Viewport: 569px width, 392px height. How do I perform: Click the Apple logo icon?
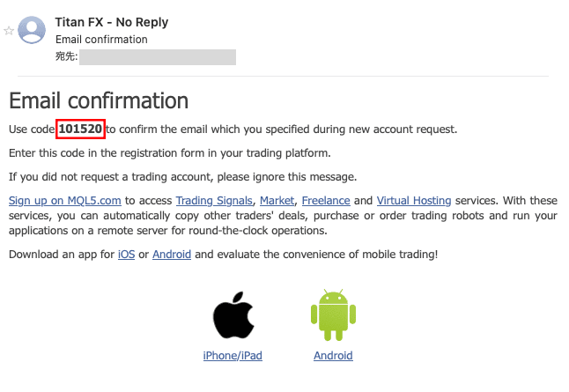click(233, 315)
